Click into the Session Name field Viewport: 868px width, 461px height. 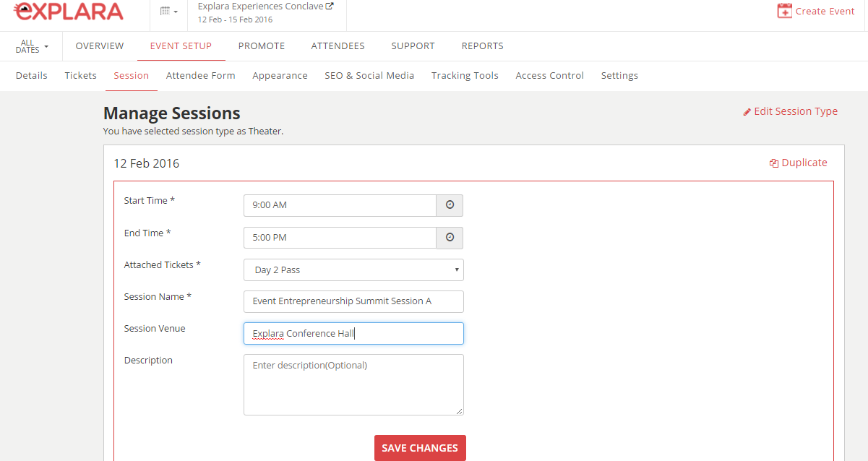tap(353, 301)
